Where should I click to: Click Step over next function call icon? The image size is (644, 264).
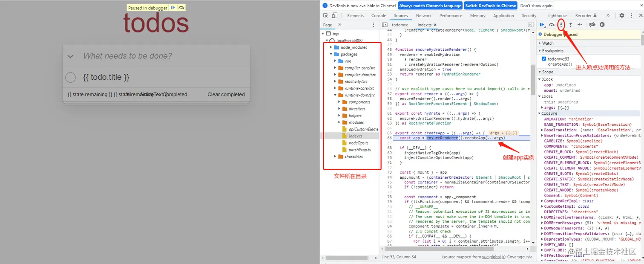[x=552, y=25]
